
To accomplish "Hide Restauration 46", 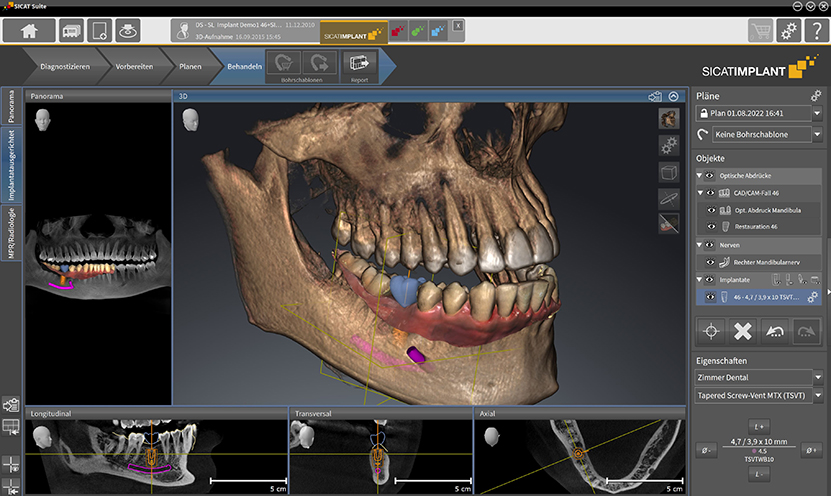I will (x=712, y=226).
